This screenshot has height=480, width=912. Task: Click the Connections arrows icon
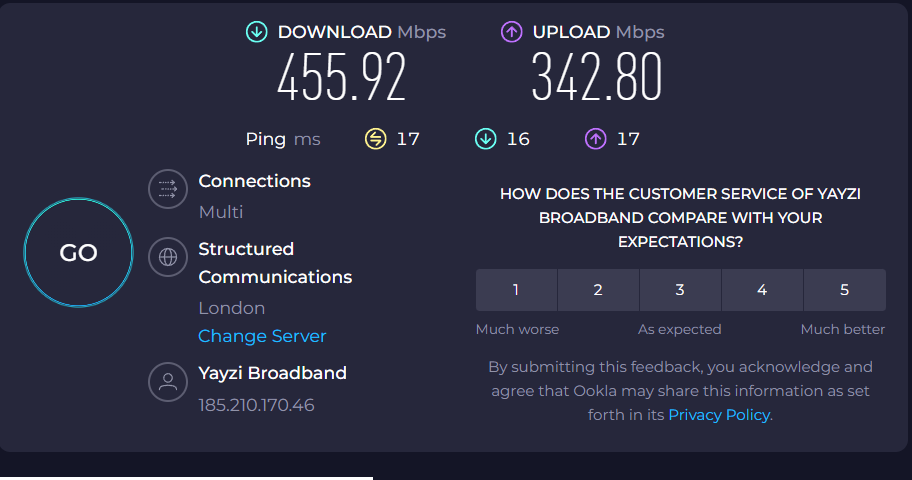click(168, 189)
